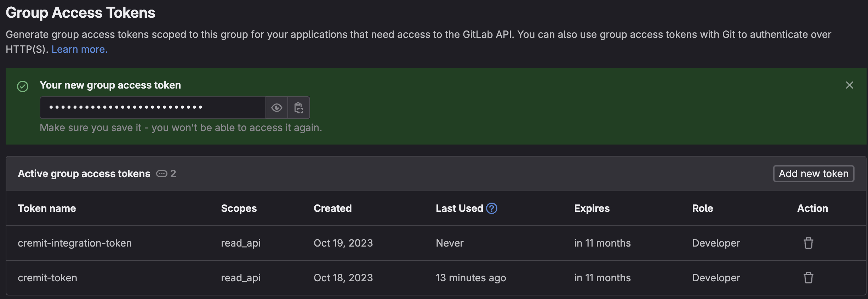Click the Oct 19, 2023 created date
Image resolution: width=868 pixels, height=299 pixels.
pyautogui.click(x=343, y=243)
